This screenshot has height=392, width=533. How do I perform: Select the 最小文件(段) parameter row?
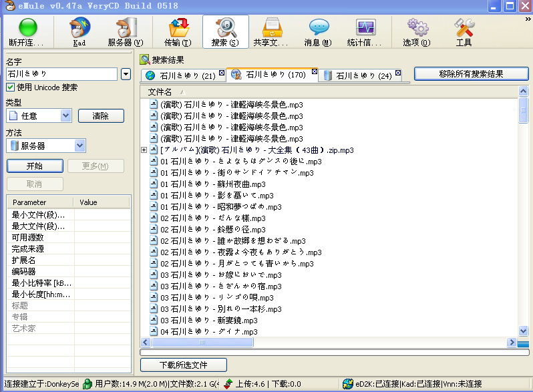68,215
